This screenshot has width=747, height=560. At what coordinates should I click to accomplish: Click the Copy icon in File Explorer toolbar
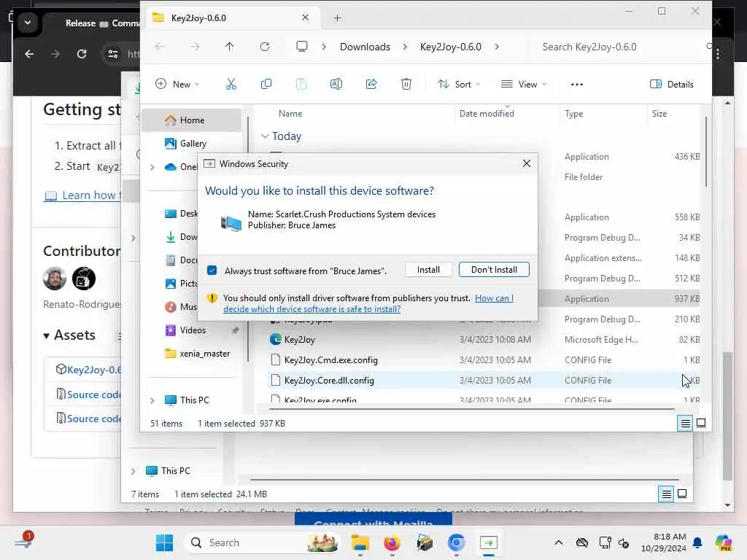pyautogui.click(x=266, y=85)
